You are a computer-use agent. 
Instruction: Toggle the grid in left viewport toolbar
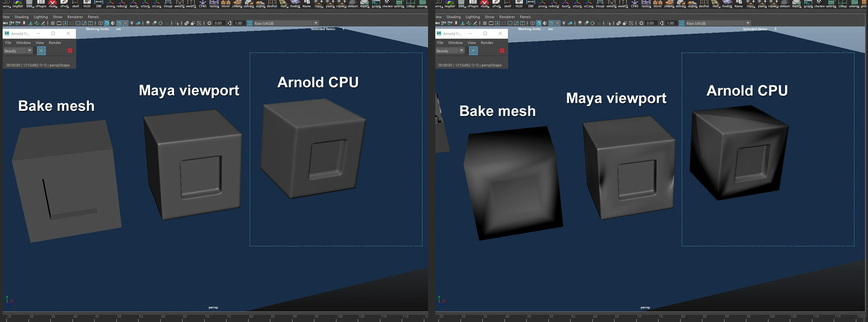53,23
